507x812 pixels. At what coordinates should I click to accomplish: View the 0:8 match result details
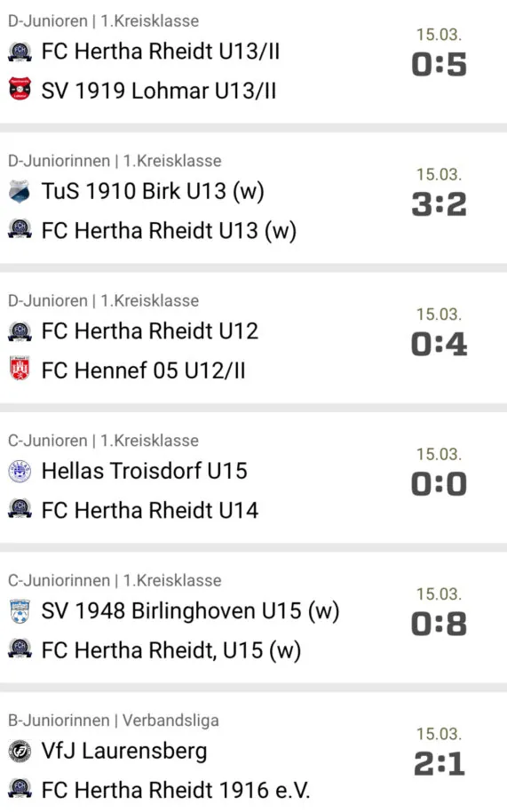click(x=440, y=624)
